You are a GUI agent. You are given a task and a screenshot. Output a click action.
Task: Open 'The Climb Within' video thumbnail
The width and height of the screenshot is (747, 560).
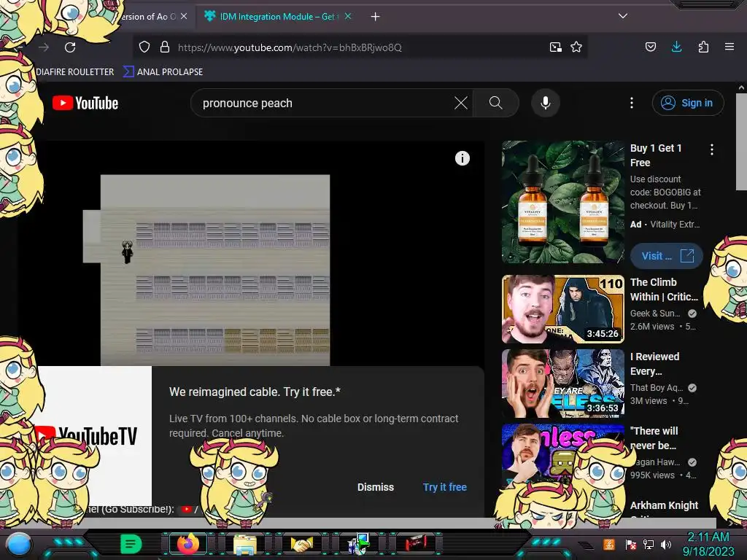click(562, 309)
